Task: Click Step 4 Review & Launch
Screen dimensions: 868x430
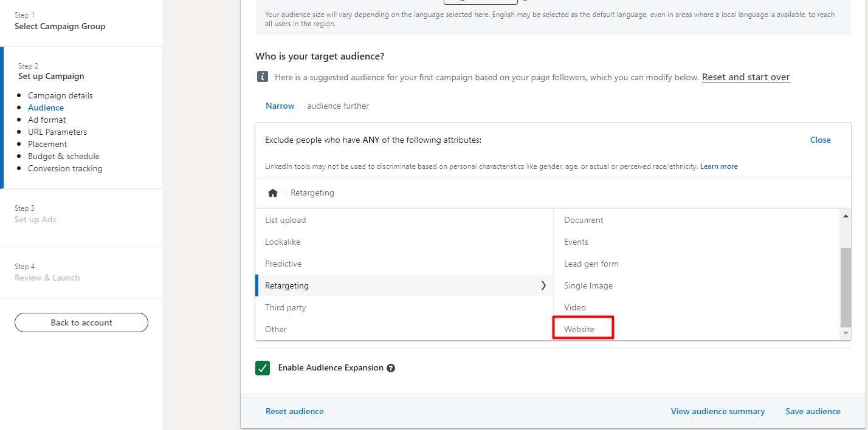Action: click(x=47, y=272)
